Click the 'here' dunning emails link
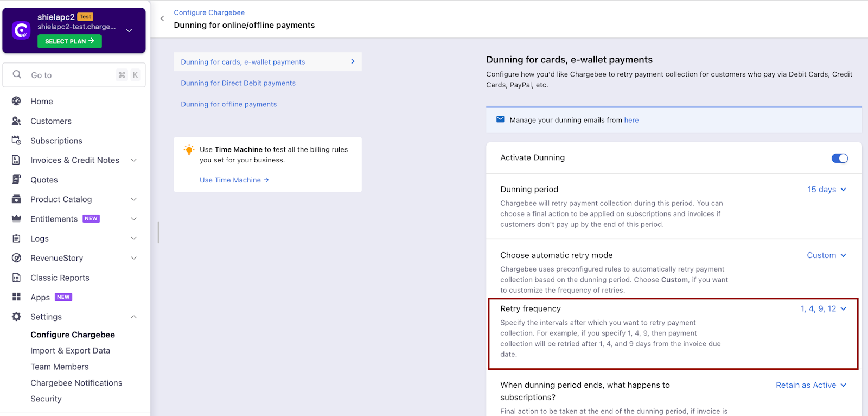Screen dimensions: 868x416 (631, 120)
